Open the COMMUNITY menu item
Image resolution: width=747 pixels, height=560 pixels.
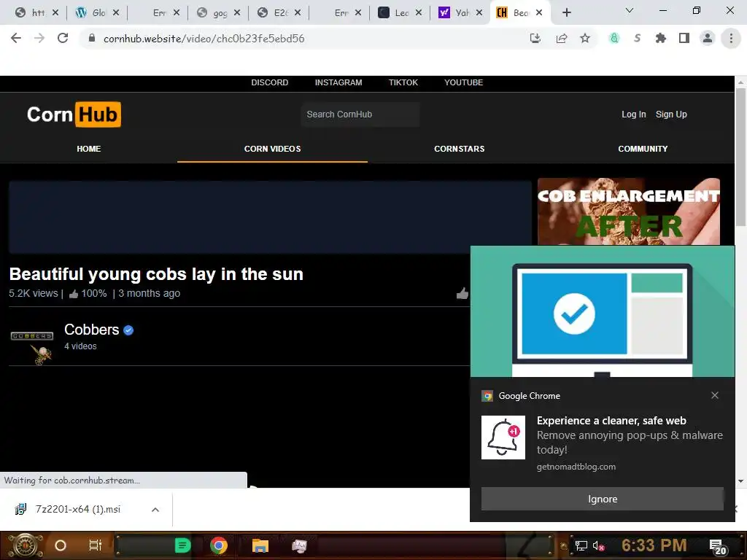click(643, 149)
